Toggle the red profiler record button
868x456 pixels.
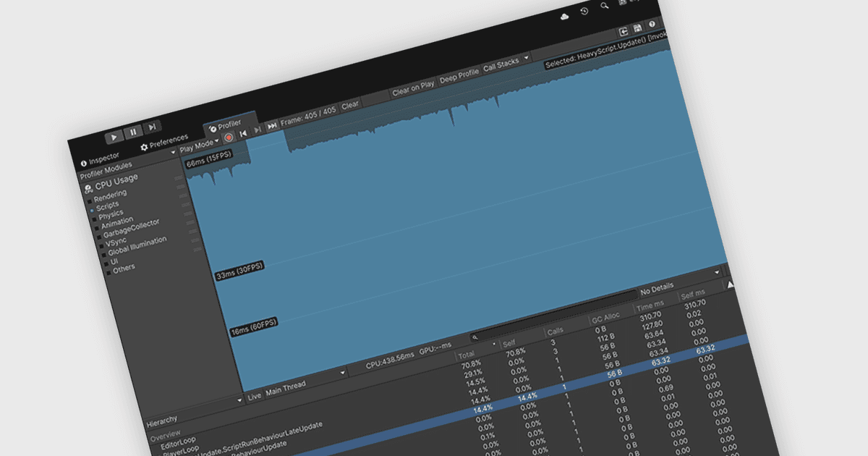click(229, 137)
